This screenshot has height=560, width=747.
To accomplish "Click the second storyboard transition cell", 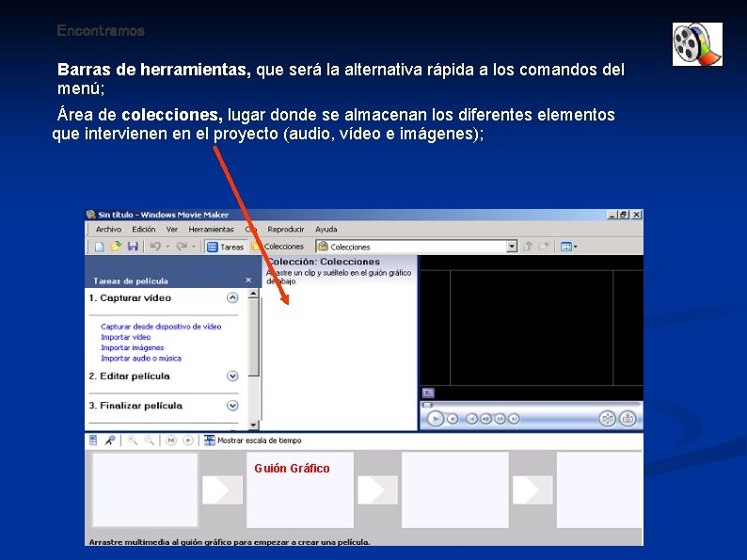I will (377, 490).
